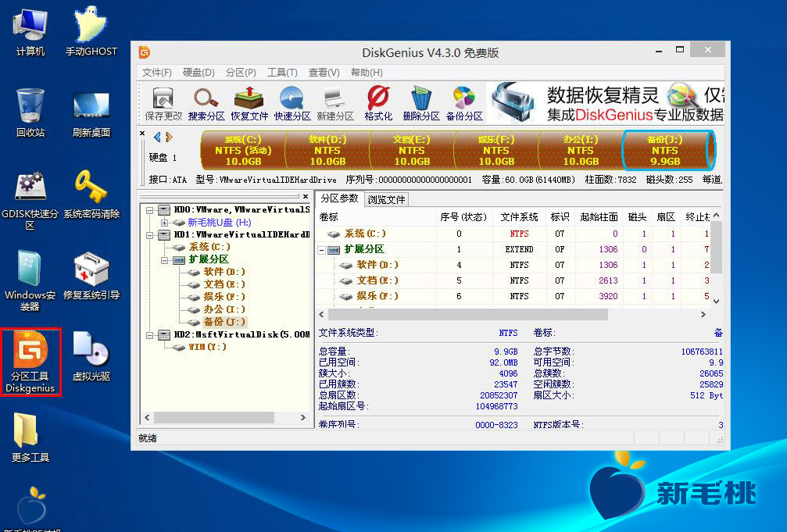Click the partition table scroll down arrow
This screenshot has height=532, width=787.
coord(716,302)
